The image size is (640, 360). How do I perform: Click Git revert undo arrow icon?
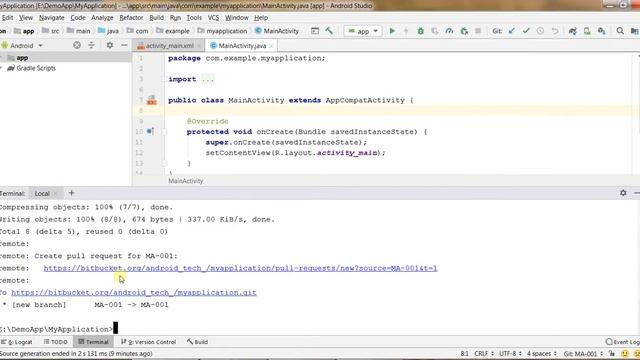(555, 31)
